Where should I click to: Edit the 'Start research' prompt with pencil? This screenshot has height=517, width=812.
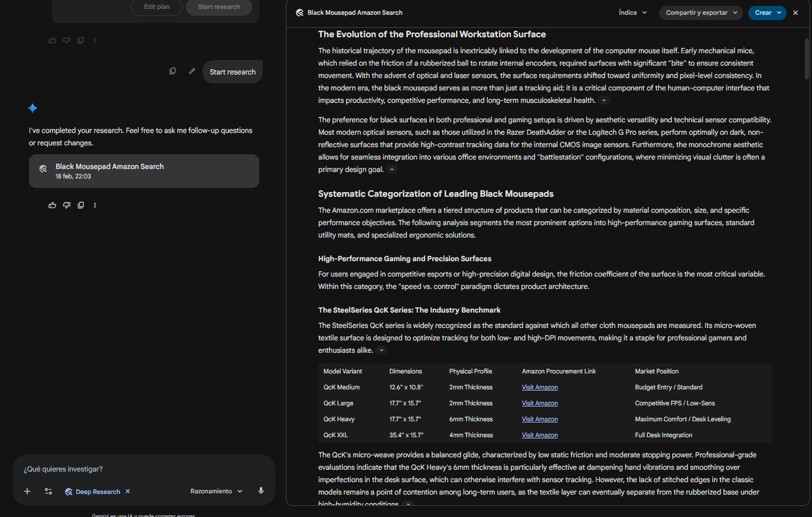coord(192,71)
